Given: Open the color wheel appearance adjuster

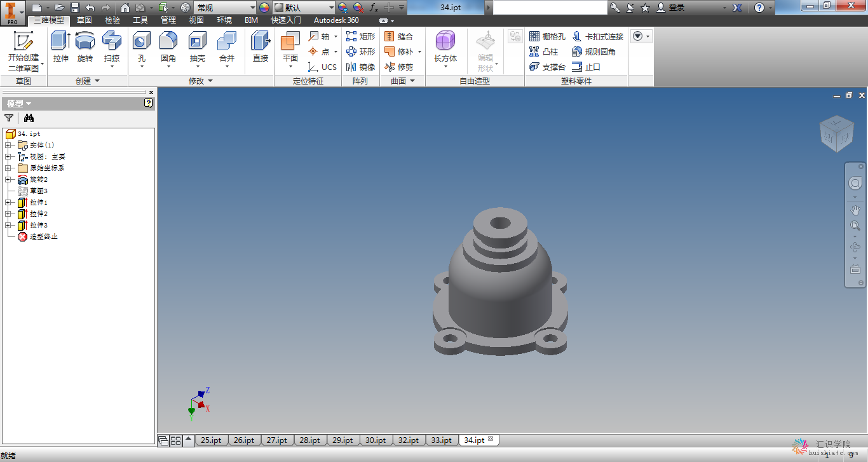Looking at the screenshot, I should tap(264, 8).
